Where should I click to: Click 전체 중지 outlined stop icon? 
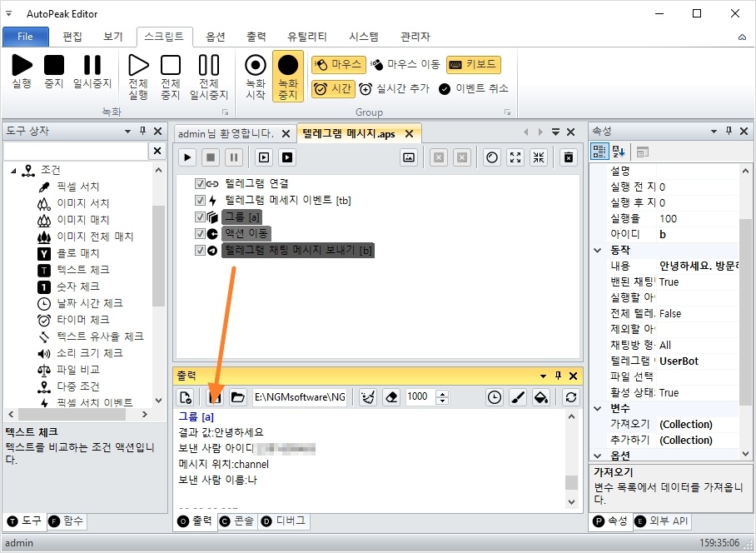(170, 76)
